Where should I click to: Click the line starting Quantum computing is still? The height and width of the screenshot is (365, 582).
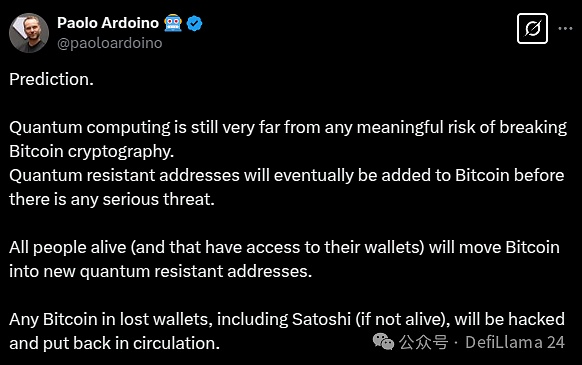pyautogui.click(x=288, y=127)
